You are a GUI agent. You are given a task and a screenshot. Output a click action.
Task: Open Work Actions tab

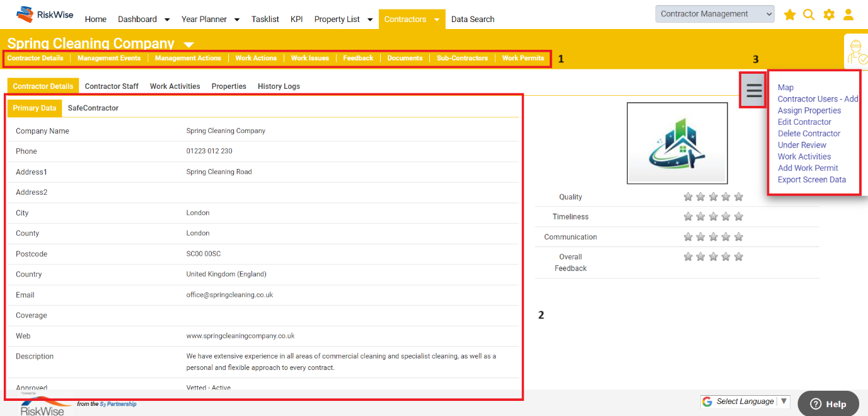click(x=256, y=58)
